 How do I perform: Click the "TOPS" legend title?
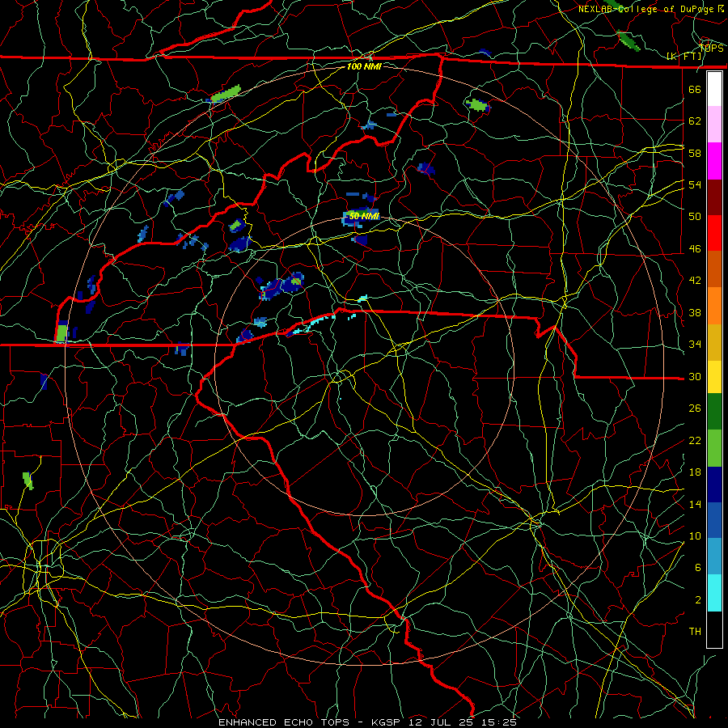[712, 48]
